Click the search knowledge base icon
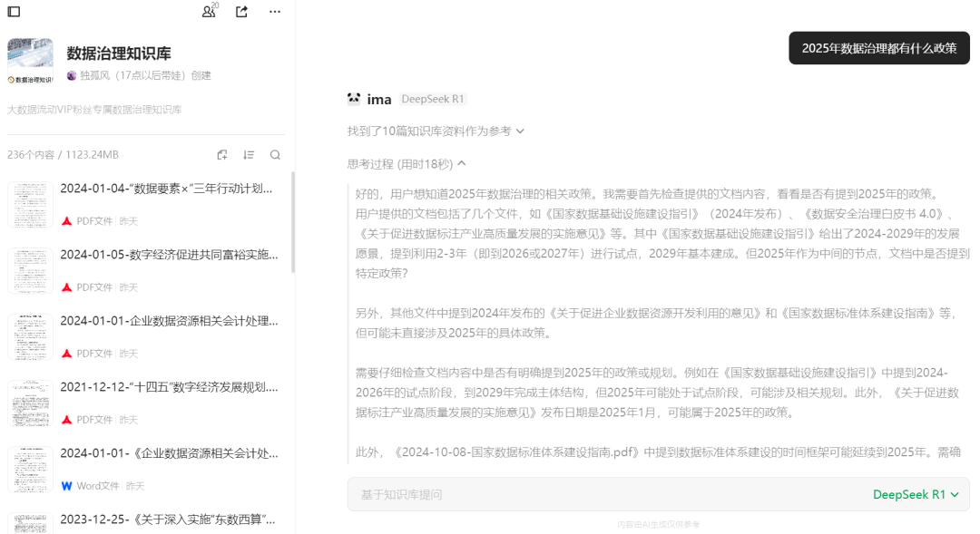This screenshot has width=980, height=534. pos(275,155)
